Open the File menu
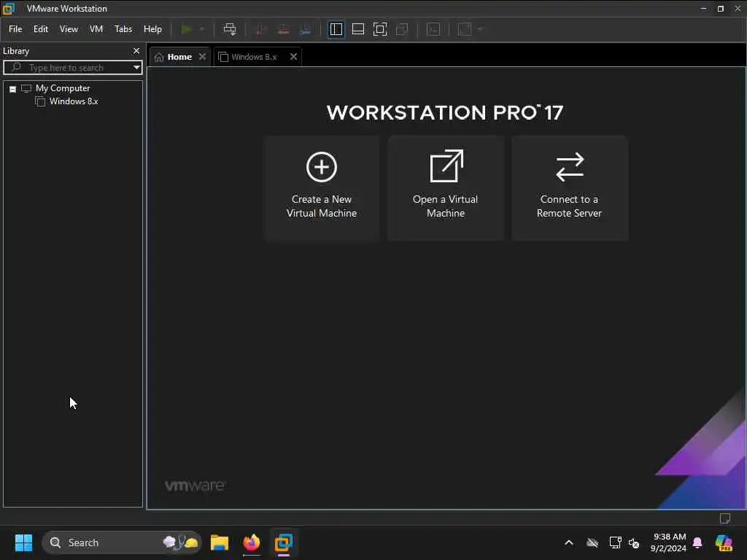747x560 pixels. 15,29
